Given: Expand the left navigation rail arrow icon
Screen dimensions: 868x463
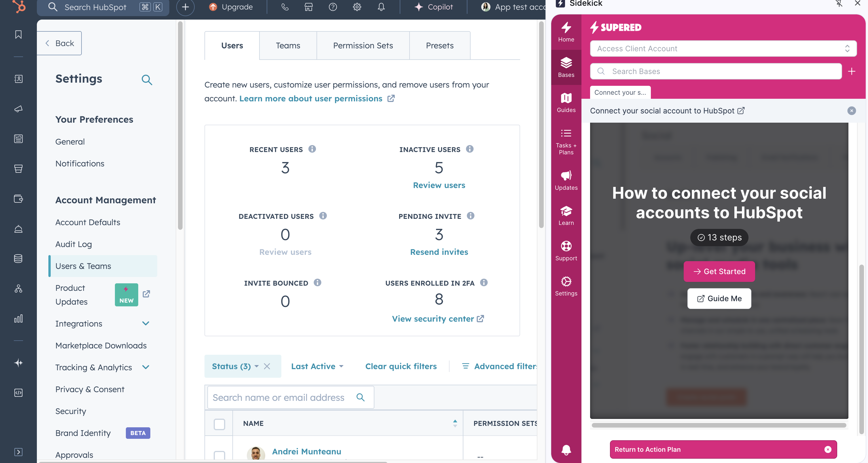Looking at the screenshot, I should [x=18, y=452].
